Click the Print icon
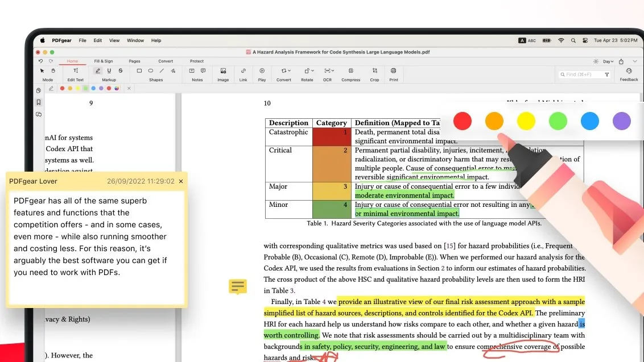This screenshot has height=362, width=644. click(x=394, y=71)
